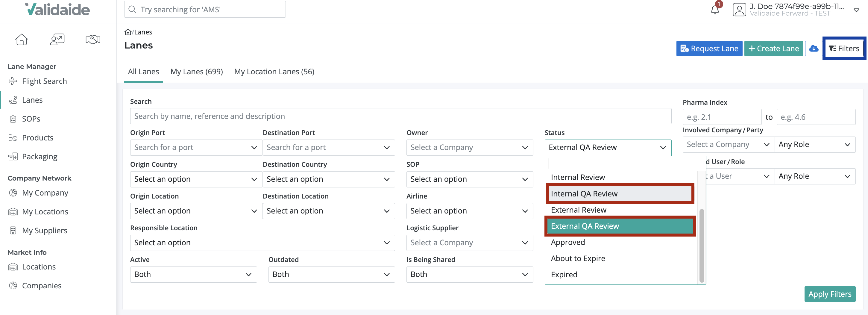Collapse the Status dropdown
Screen dimensions: 868x315
coord(608,148)
